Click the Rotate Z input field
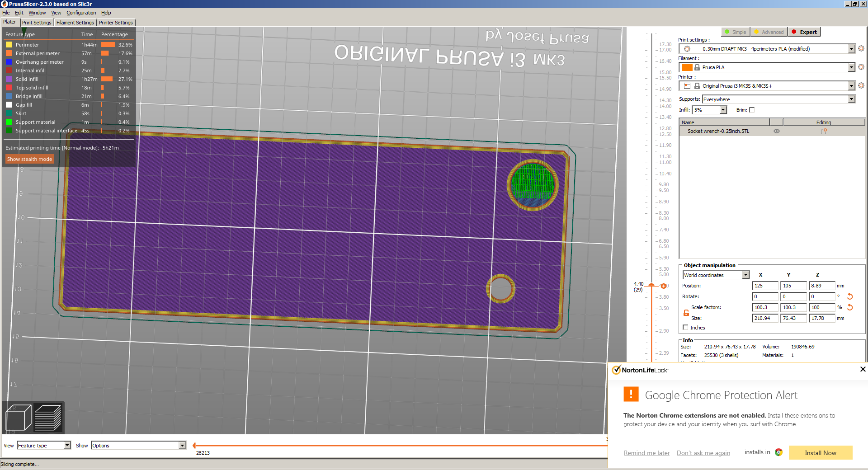This screenshot has width=868, height=470. (x=822, y=296)
